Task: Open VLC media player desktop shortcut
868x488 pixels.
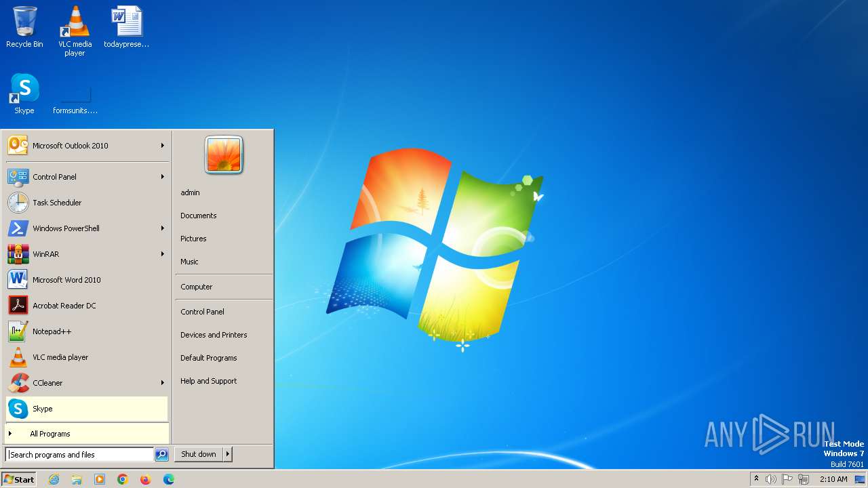Action: pyautogui.click(x=75, y=31)
